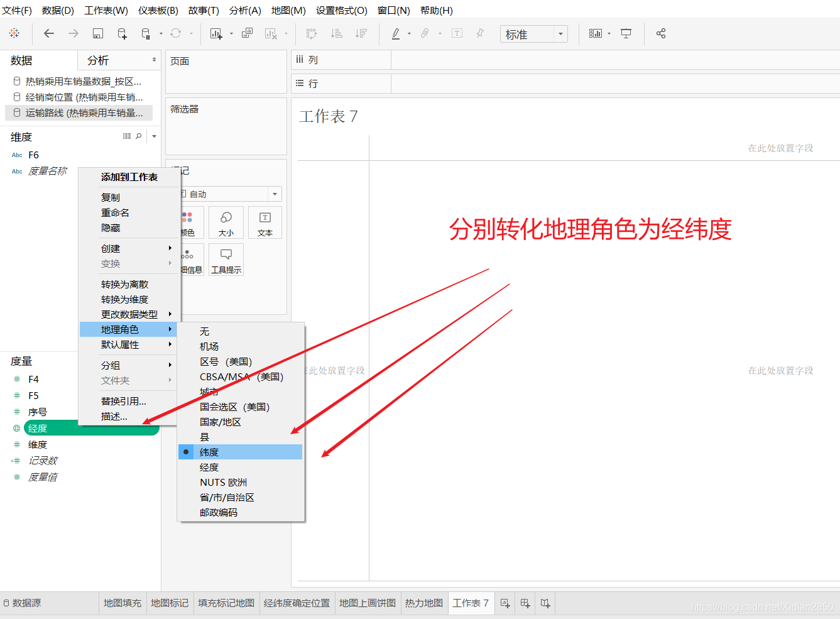Viewport: 840px width, 619px height.
Task: Click the duplicate sheet icon in toolbar
Action: (x=248, y=33)
